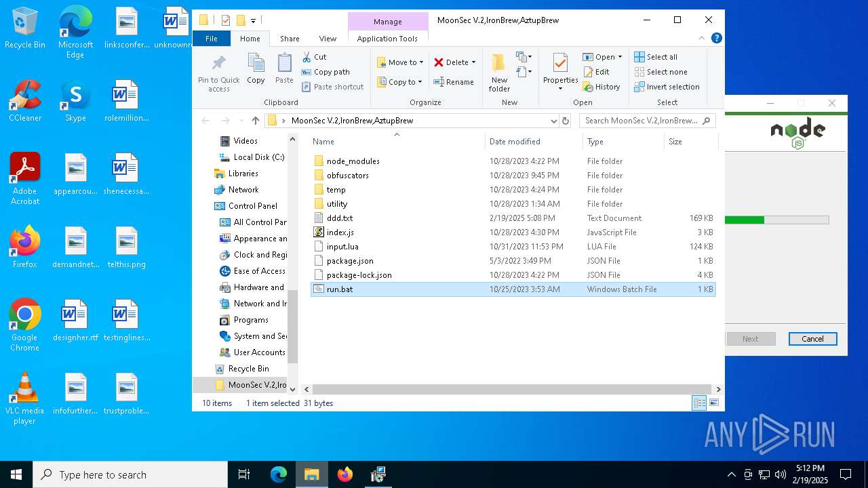Screen dimensions: 868x488
Task: Expand Quick Access Toolbar customize arrow
Action: pyautogui.click(x=253, y=21)
